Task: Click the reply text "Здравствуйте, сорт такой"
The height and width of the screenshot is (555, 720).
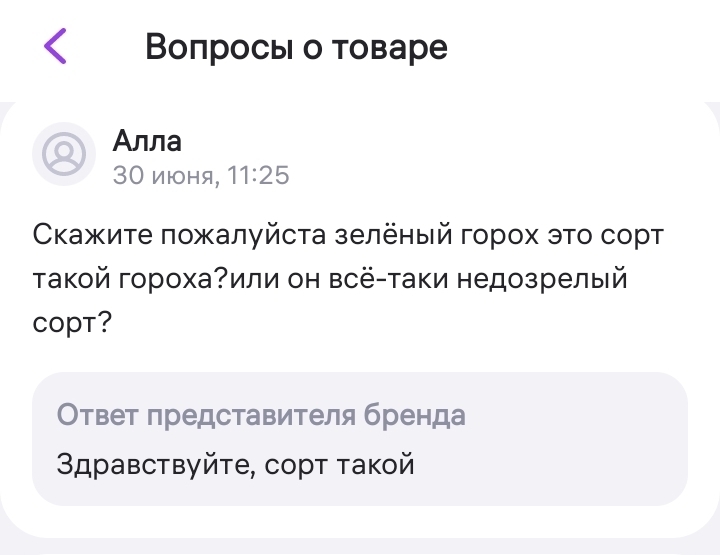Action: [235, 464]
